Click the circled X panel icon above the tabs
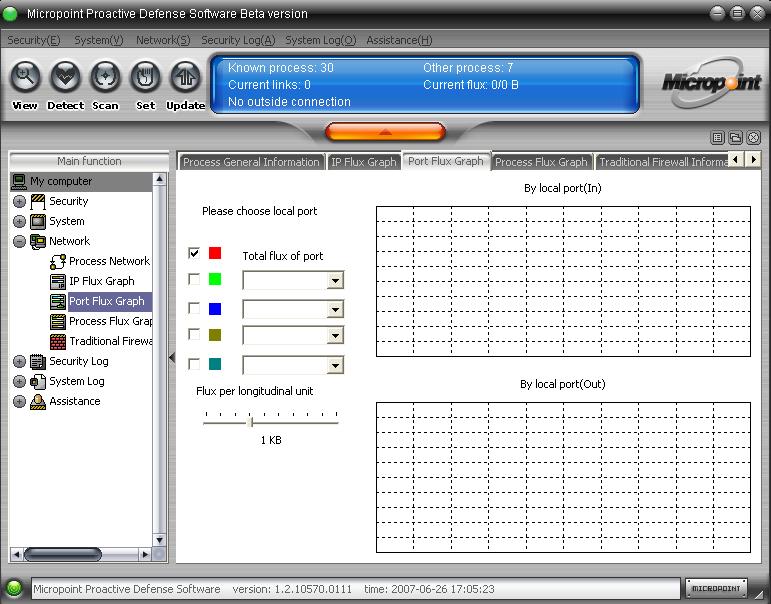This screenshot has width=771, height=604. point(753,138)
